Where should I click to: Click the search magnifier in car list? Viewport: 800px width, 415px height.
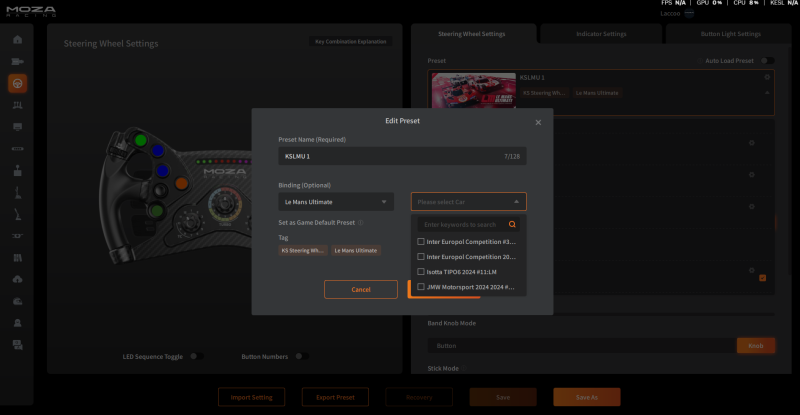(x=512, y=224)
